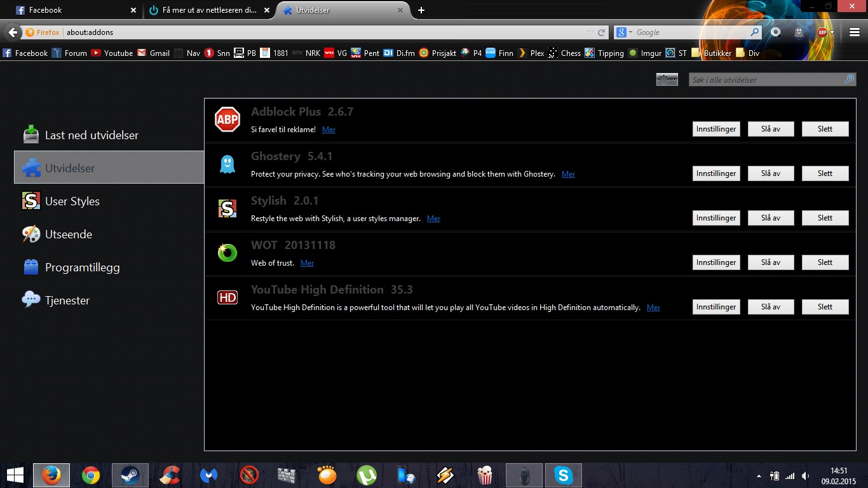Select 'Last ned utvidelser' in the sidebar

coord(109,135)
